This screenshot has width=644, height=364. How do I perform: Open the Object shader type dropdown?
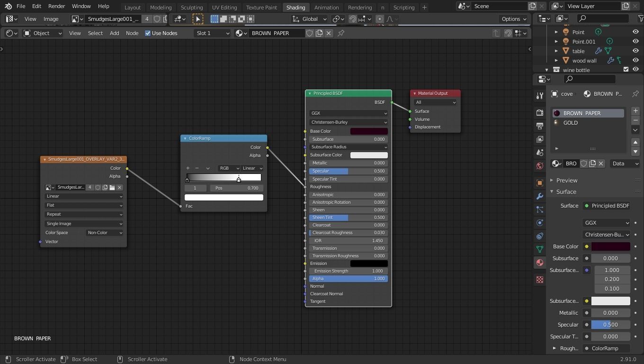click(x=43, y=33)
